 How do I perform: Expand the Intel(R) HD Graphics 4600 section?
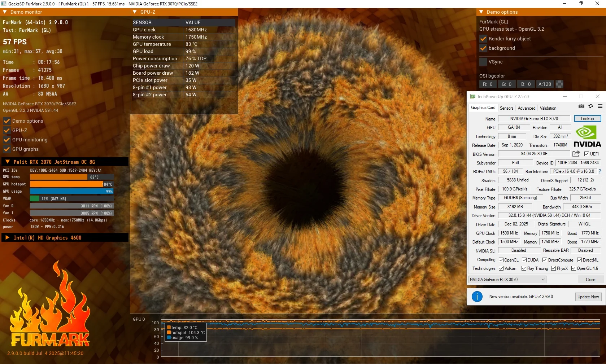click(x=8, y=238)
